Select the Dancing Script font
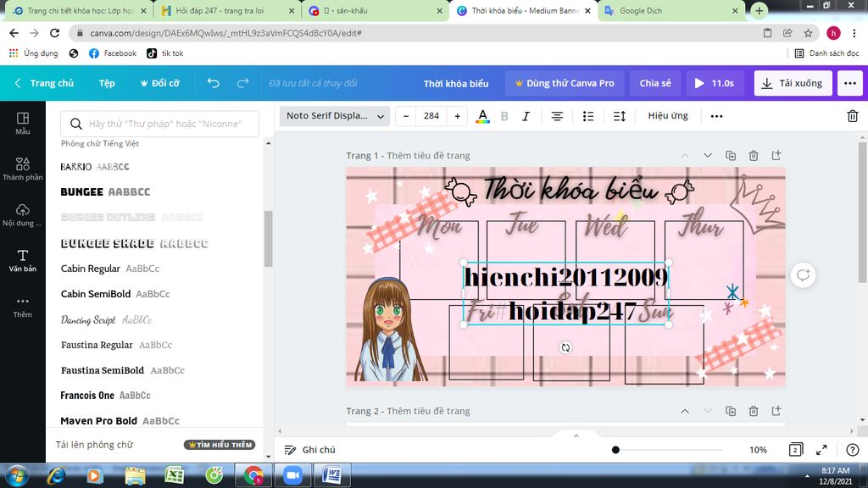The height and width of the screenshot is (488, 868). [x=106, y=319]
